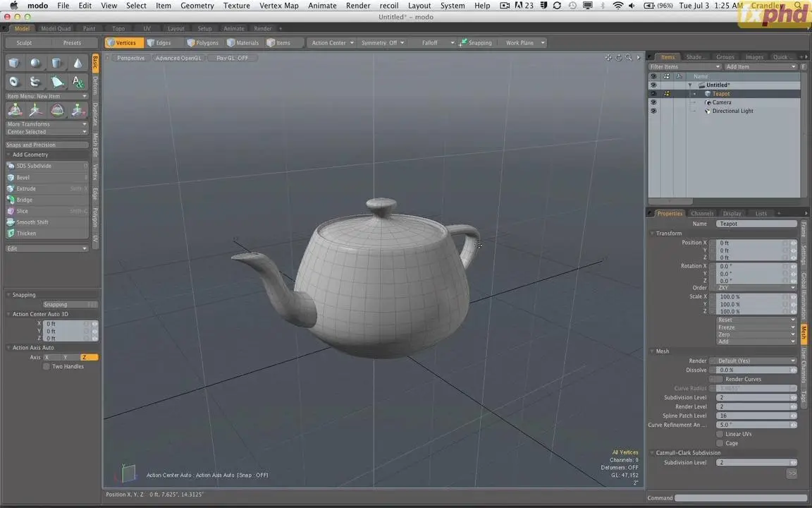Switch to the Paint layout tab
The height and width of the screenshot is (508, 812).
89,28
